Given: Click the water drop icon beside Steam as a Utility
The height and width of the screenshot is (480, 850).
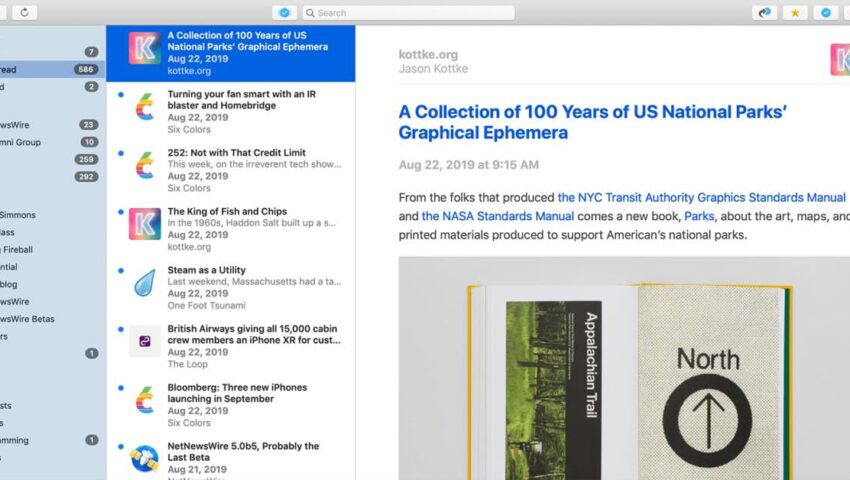Looking at the screenshot, I should [x=145, y=282].
